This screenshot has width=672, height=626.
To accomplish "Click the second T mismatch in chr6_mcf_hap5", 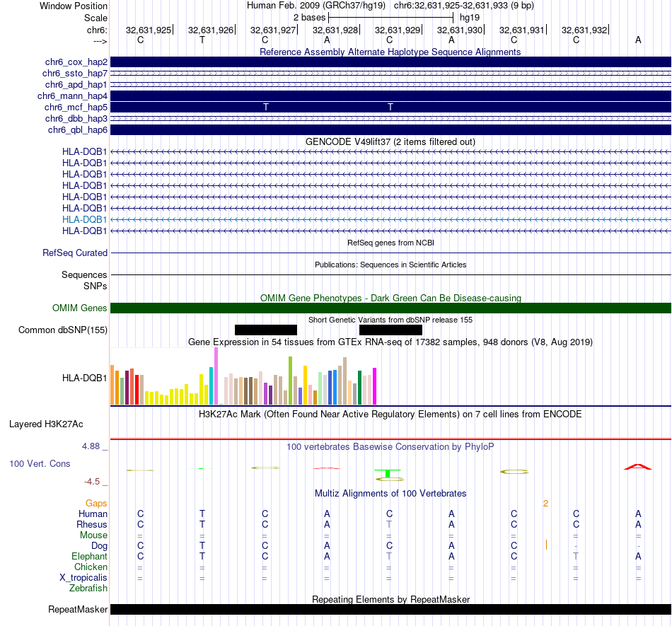I will pos(390,107).
